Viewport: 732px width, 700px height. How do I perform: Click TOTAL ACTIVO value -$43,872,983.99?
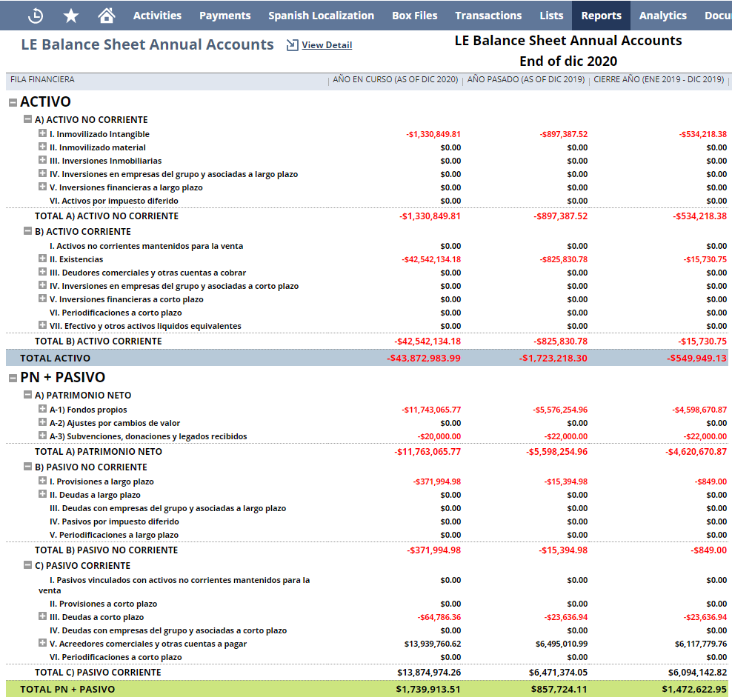[x=424, y=359]
